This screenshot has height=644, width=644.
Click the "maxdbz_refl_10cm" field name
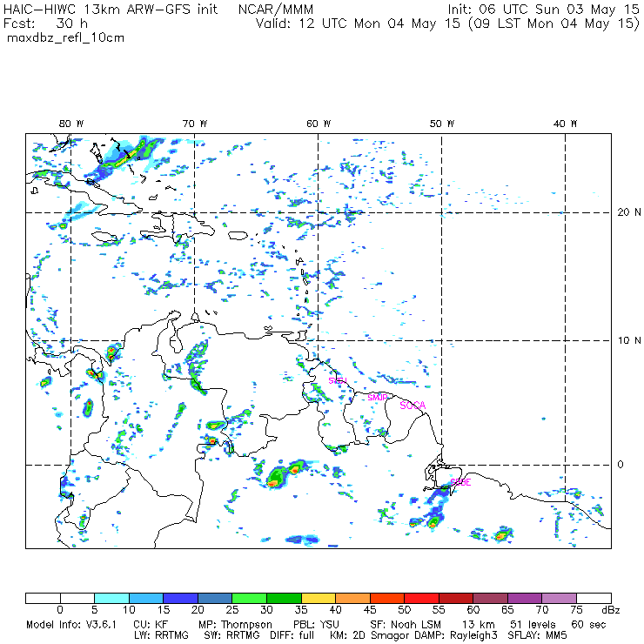coord(66,38)
